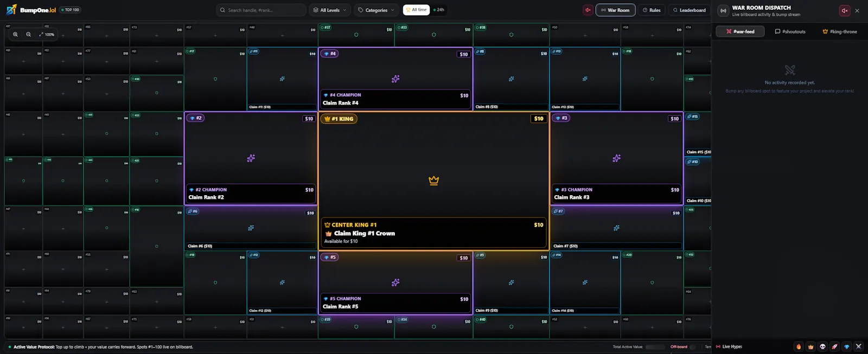Open the Rules page
This screenshot has width=868, height=354.
pos(652,10)
